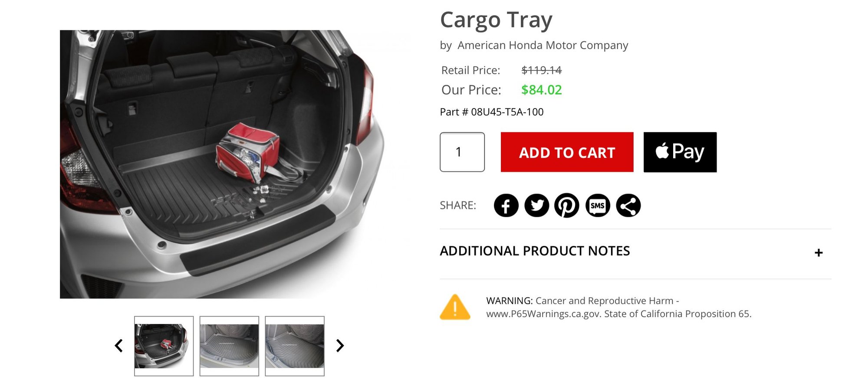Show previous product thumbnails

coord(119,346)
